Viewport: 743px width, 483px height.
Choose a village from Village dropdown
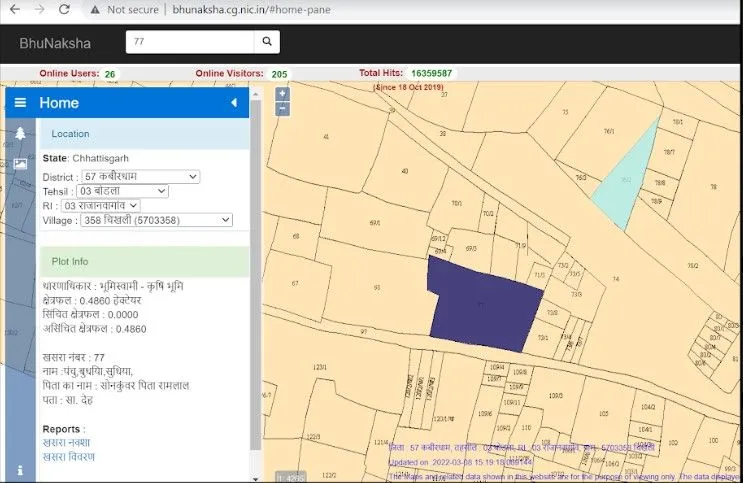tap(154, 220)
